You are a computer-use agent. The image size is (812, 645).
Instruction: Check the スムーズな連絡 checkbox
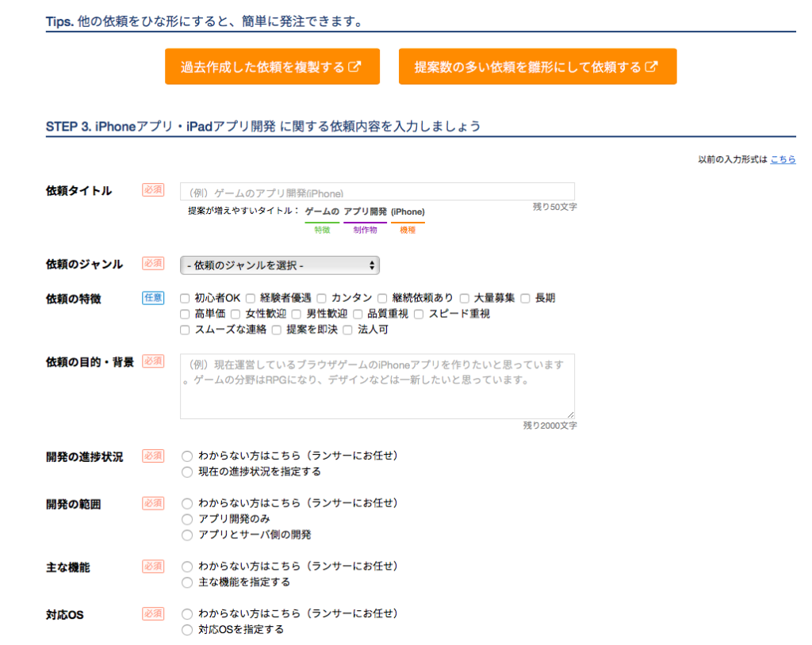click(185, 330)
